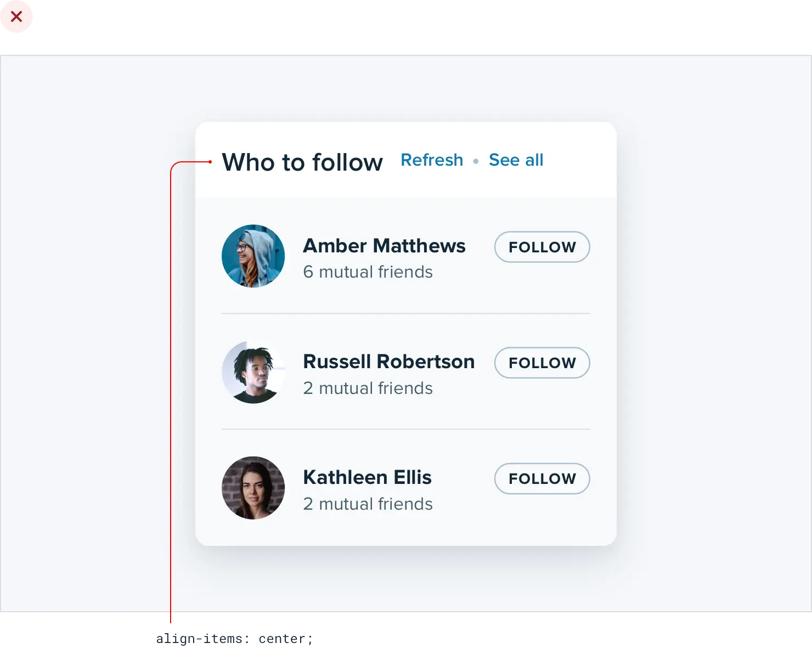Select the Kathleen Ellis name
The height and width of the screenshot is (654, 812).
367,477
